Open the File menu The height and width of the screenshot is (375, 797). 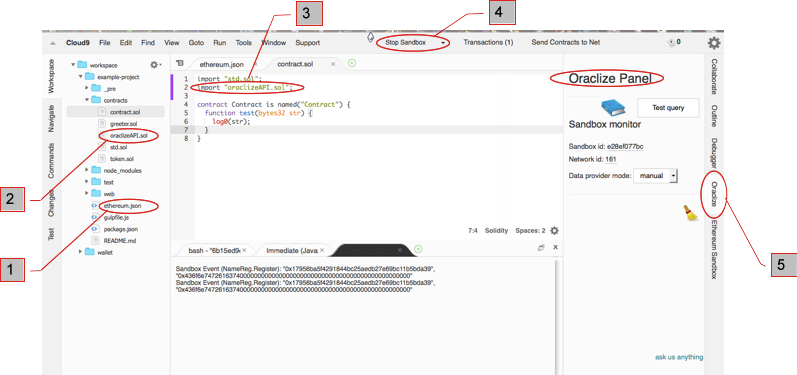point(105,43)
